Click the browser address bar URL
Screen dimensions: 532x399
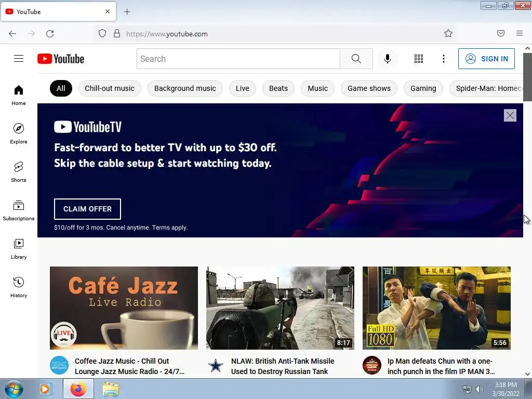(x=167, y=34)
